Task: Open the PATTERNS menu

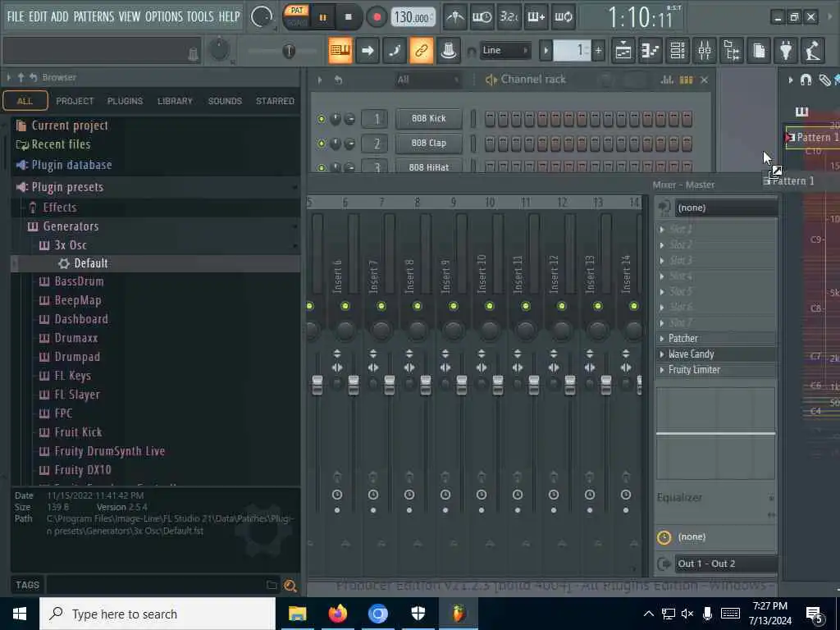Action: pos(94,16)
